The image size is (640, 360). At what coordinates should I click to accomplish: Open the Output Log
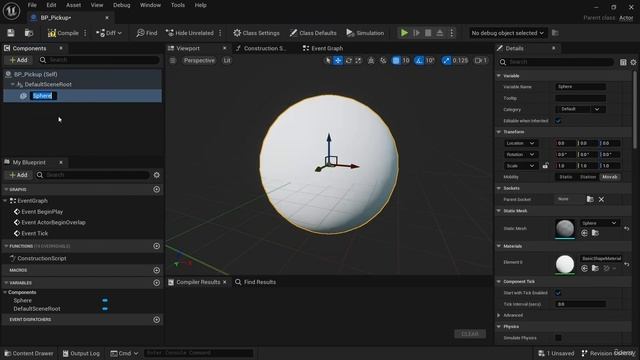81,353
